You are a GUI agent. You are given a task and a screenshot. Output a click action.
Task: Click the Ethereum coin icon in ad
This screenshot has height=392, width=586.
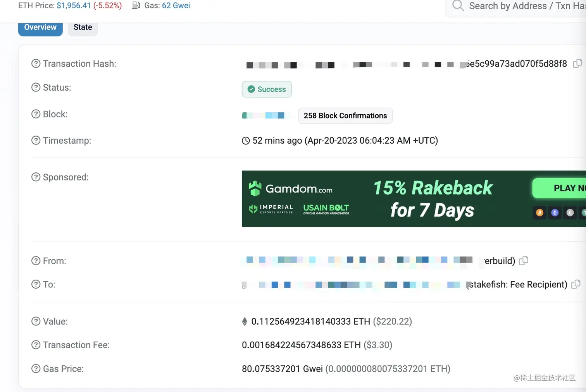click(555, 213)
